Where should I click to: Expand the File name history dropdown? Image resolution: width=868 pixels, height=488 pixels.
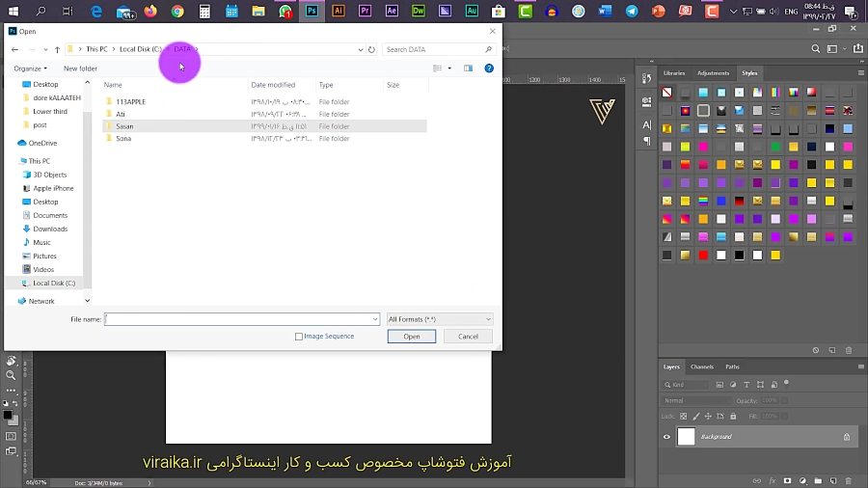point(375,319)
